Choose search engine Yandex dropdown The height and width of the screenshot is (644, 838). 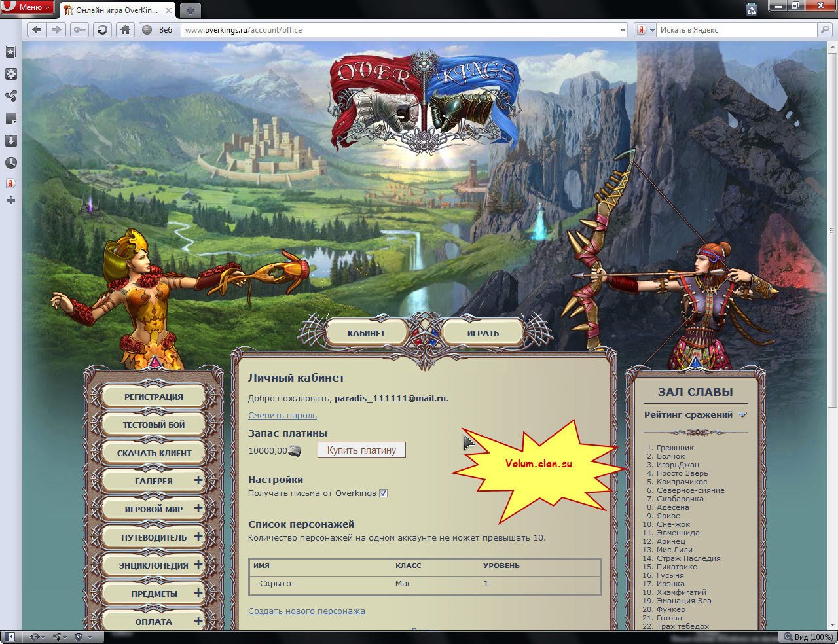point(646,30)
